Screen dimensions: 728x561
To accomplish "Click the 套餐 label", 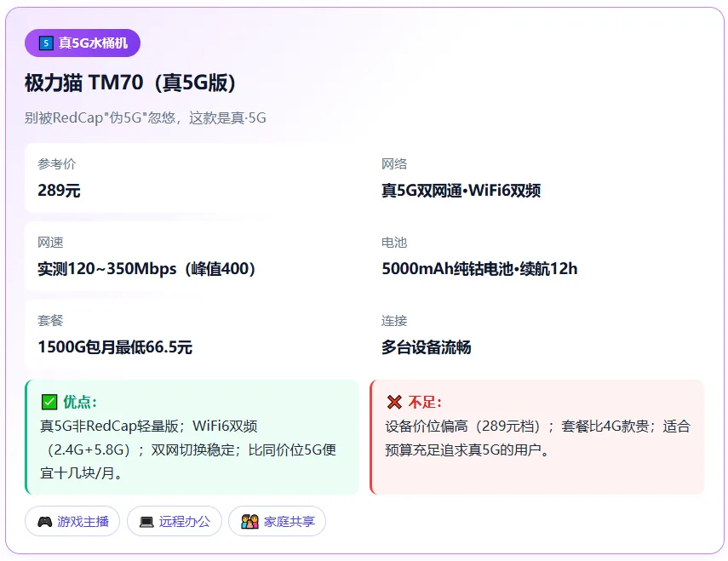I will click(50, 321).
